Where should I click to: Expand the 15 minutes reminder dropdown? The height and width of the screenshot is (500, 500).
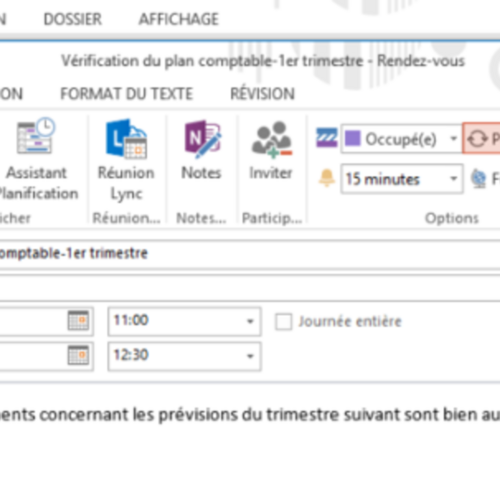coord(453,179)
